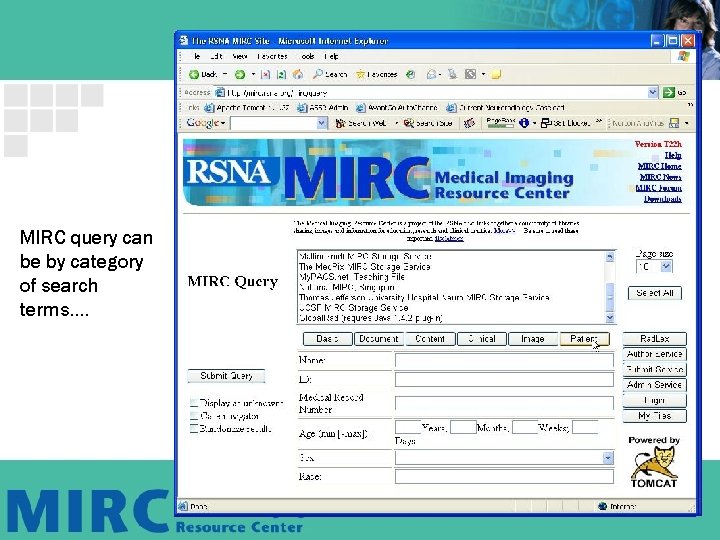
Task: Open the address bar dropdown arrow
Action: 652,93
